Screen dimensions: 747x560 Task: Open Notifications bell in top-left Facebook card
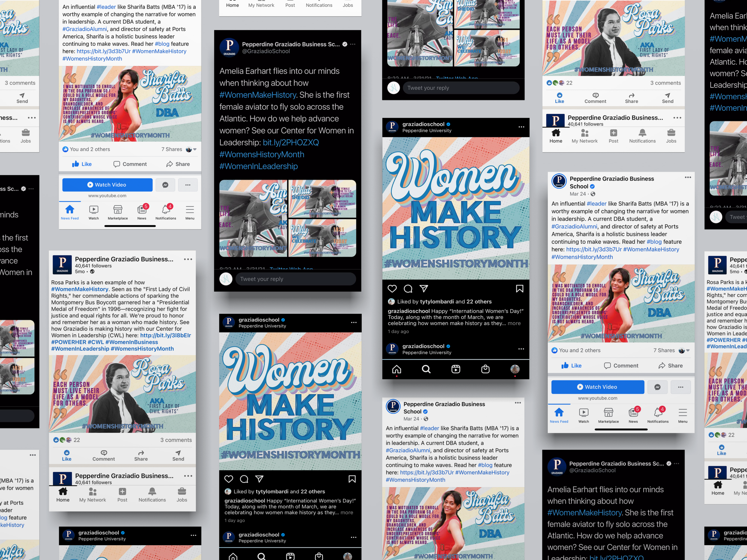pos(166,212)
